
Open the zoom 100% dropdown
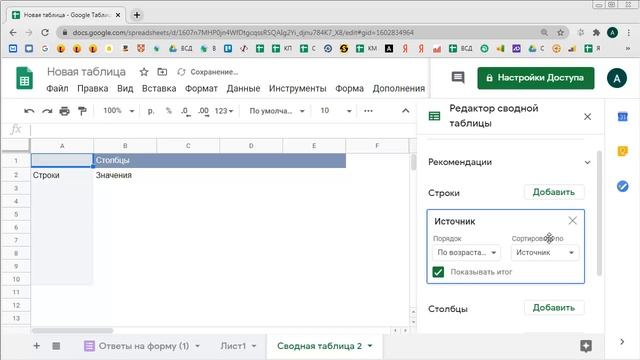(118, 111)
